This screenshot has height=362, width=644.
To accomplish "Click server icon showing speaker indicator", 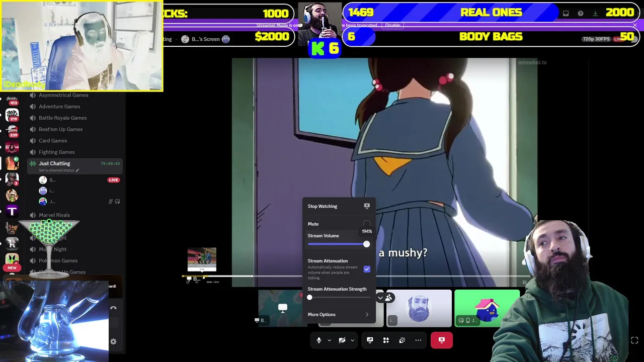I will (12, 164).
